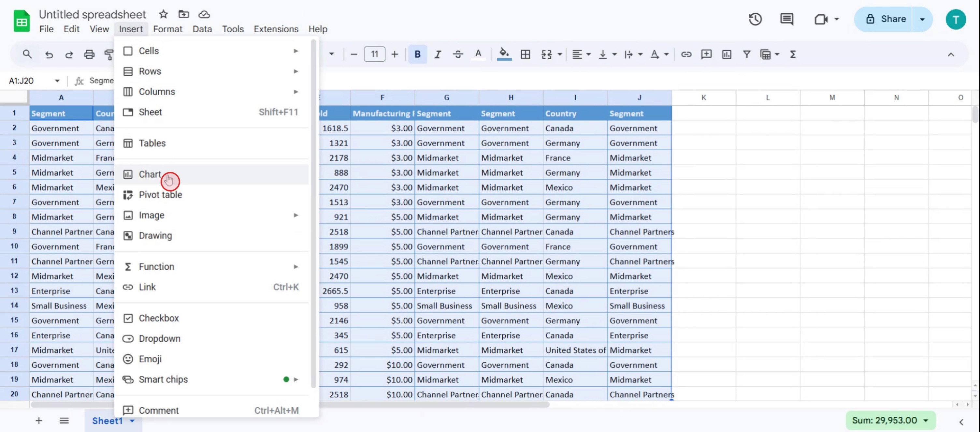This screenshot has width=980, height=432.
Task: Toggle strikethrough formatting button
Action: 458,54
